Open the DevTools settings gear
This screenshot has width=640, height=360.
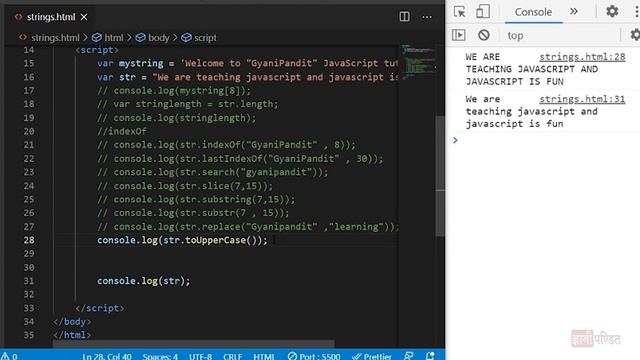point(612,11)
